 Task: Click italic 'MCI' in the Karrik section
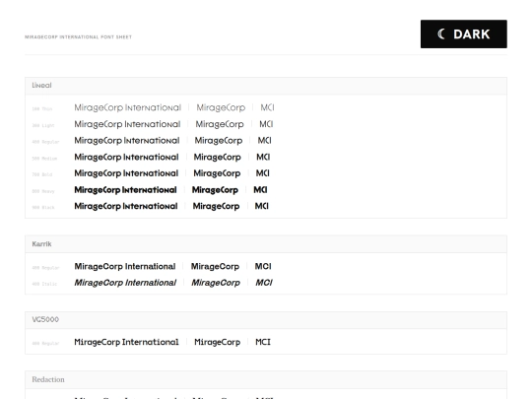pos(264,283)
